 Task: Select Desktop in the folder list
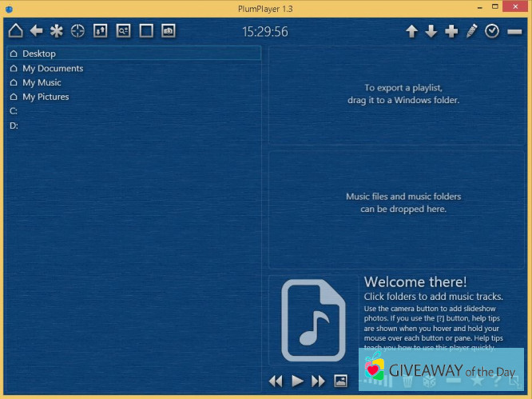38,54
